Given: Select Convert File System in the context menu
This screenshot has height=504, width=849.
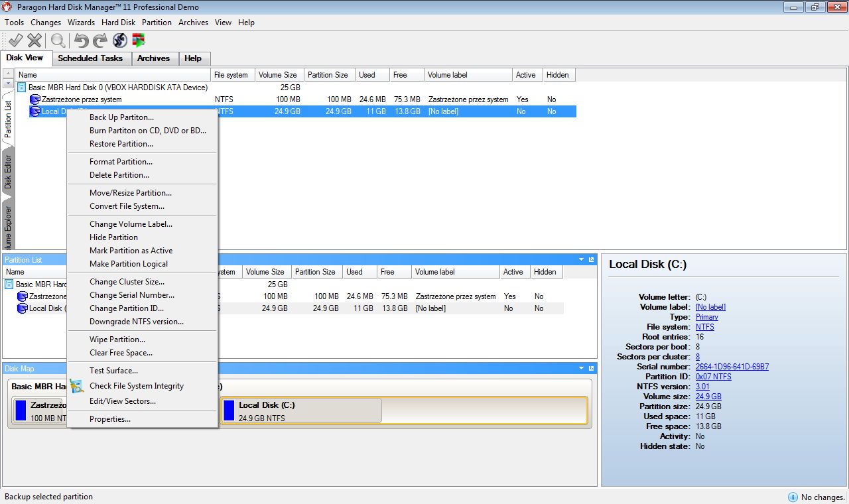Looking at the screenshot, I should (x=127, y=206).
